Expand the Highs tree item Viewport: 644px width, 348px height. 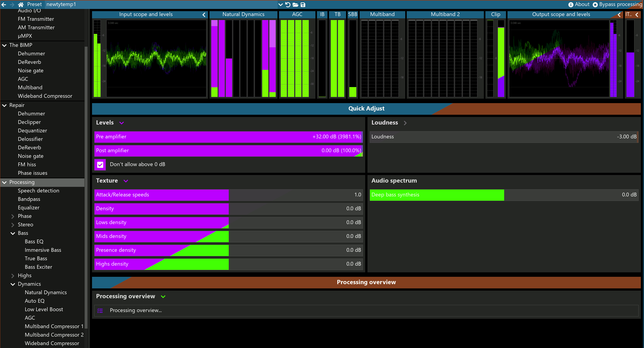(13, 276)
